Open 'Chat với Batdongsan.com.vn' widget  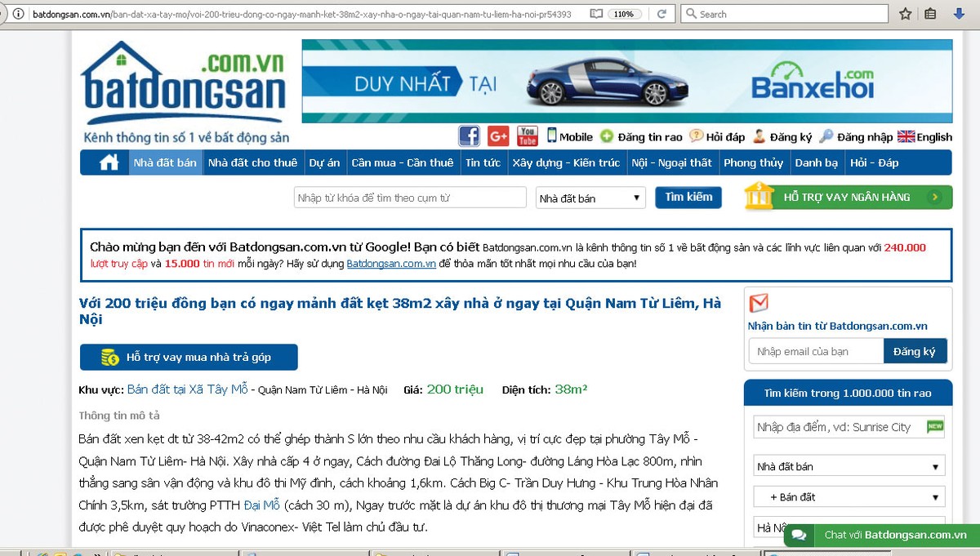click(882, 535)
